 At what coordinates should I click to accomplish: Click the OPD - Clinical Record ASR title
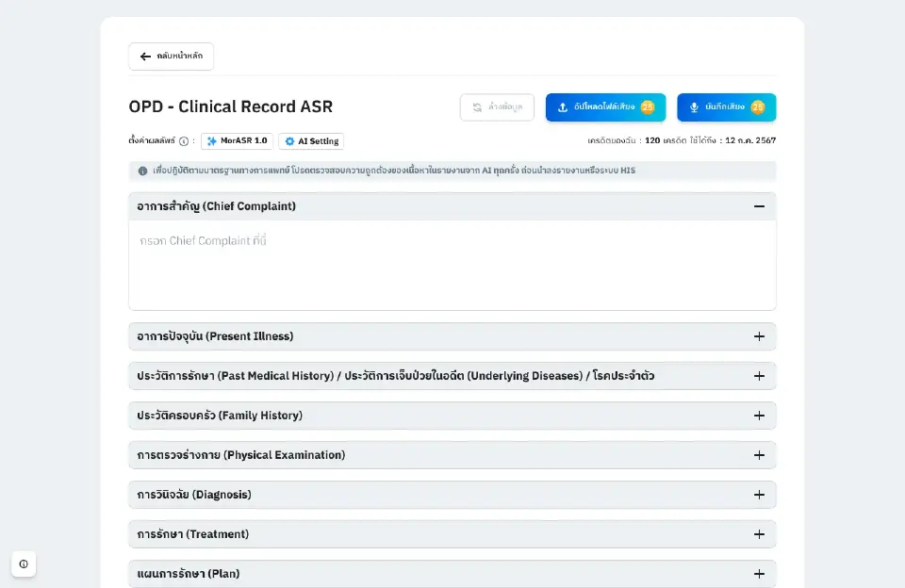click(231, 106)
